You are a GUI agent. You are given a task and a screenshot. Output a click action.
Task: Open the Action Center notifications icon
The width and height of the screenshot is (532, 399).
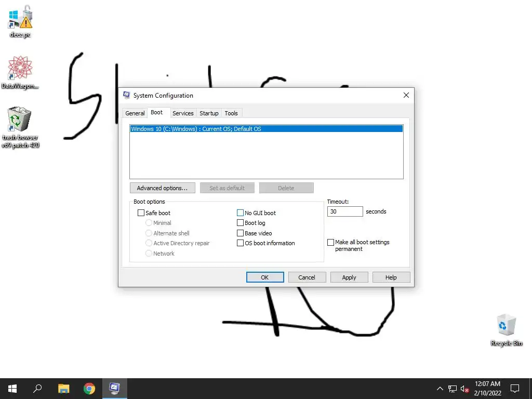click(x=515, y=389)
